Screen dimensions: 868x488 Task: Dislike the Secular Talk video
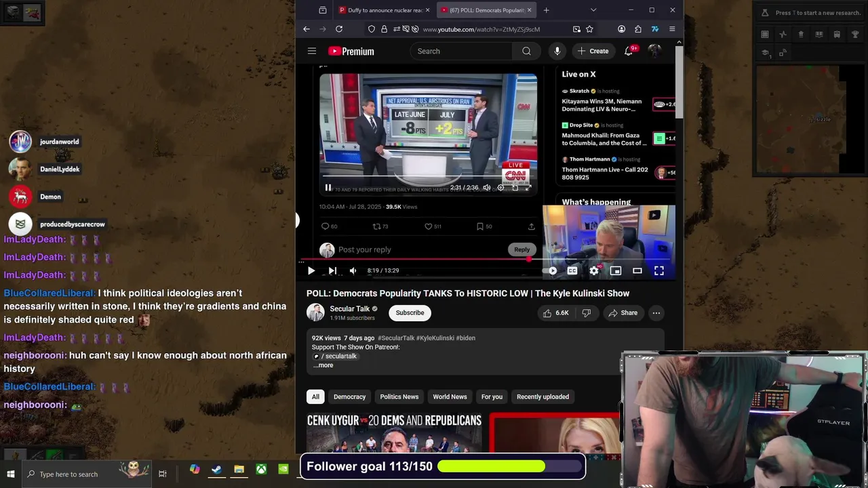click(587, 313)
